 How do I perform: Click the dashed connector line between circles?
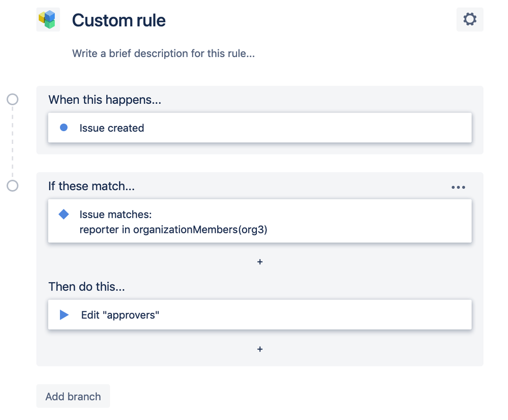tap(12, 142)
